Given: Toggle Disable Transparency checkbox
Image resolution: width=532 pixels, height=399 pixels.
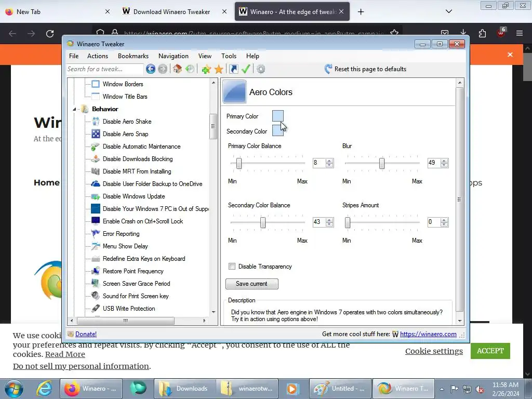Looking at the screenshot, I should coord(232,267).
